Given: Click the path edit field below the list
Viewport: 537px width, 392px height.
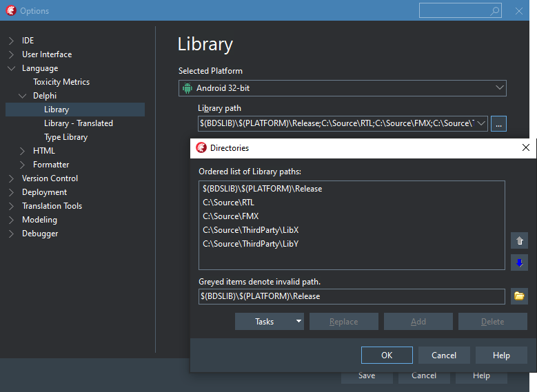Looking at the screenshot, I should [352, 296].
